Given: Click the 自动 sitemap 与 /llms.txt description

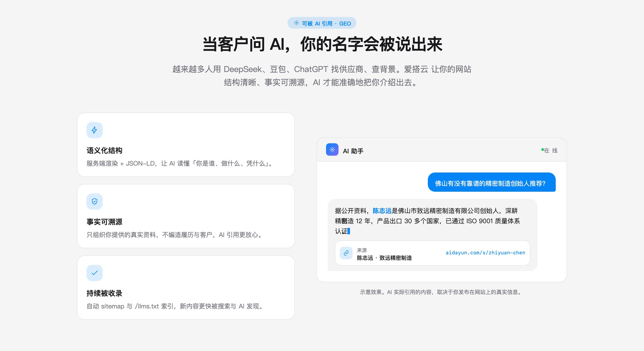Looking at the screenshot, I should tap(176, 306).
